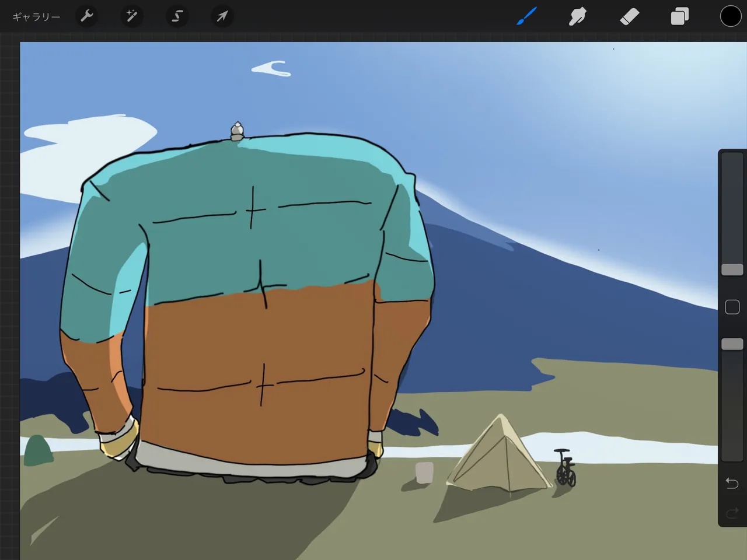Select the Smudge tool
The image size is (747, 560).
coord(577,16)
